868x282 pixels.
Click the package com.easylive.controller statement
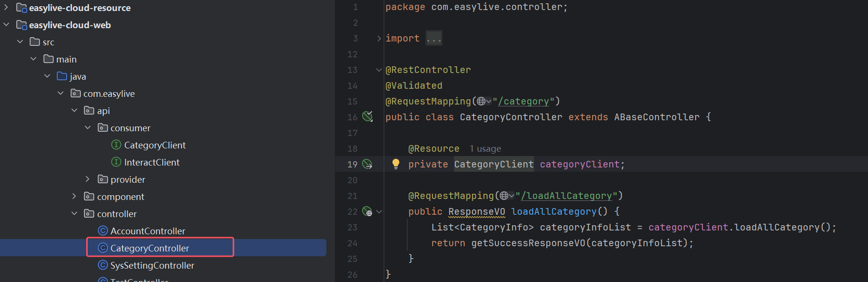click(x=476, y=7)
